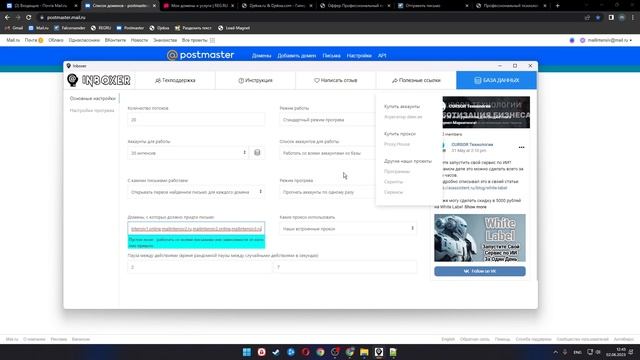This screenshot has height=360, width=640.
Task: Open the Инструкция tab in Inboxer
Action: (255, 80)
